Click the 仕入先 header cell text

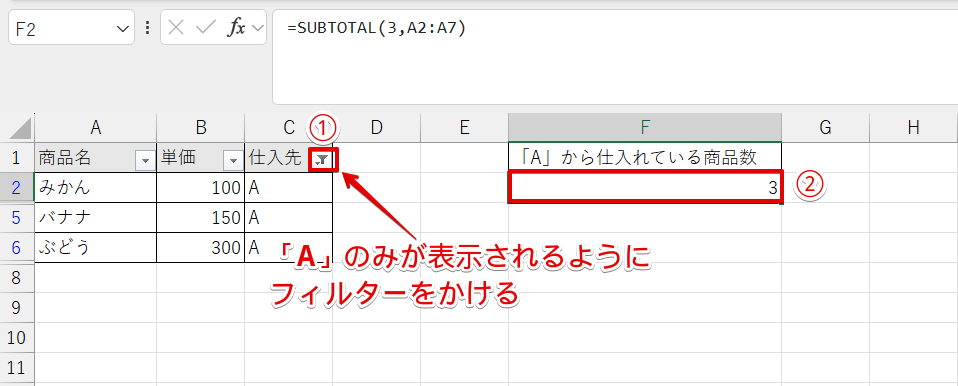pyautogui.click(x=276, y=159)
